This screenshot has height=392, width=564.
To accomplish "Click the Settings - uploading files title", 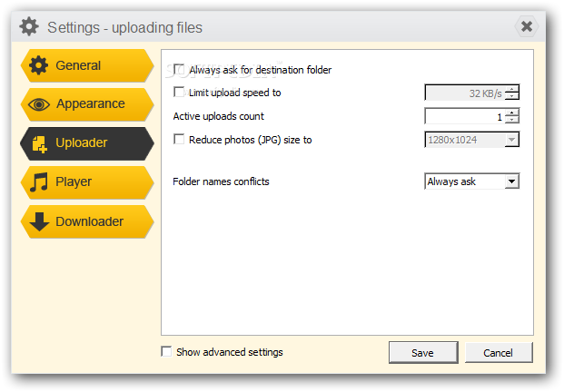I will [124, 27].
